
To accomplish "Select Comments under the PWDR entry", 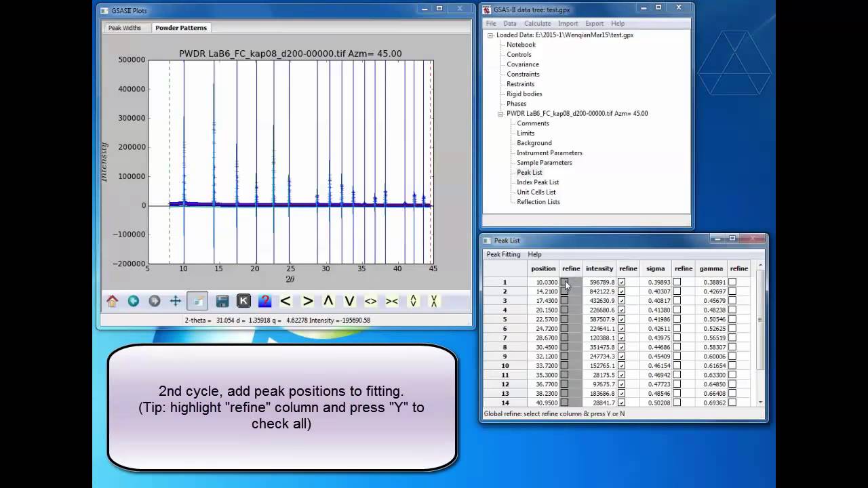I will point(533,123).
